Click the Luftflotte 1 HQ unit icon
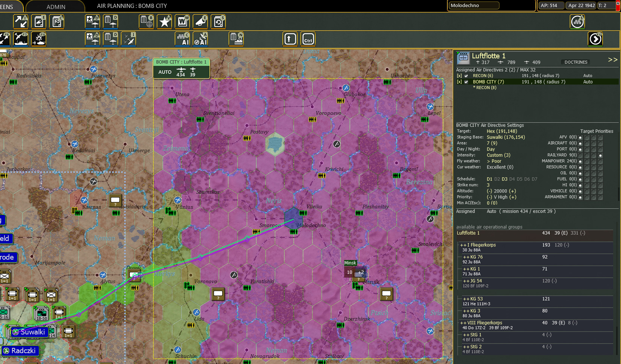621x364 pixels. pos(463,58)
